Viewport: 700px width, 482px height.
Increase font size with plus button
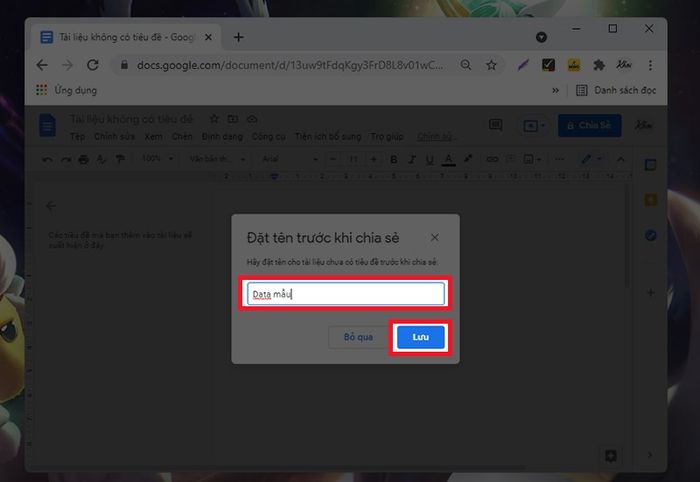coord(374,159)
